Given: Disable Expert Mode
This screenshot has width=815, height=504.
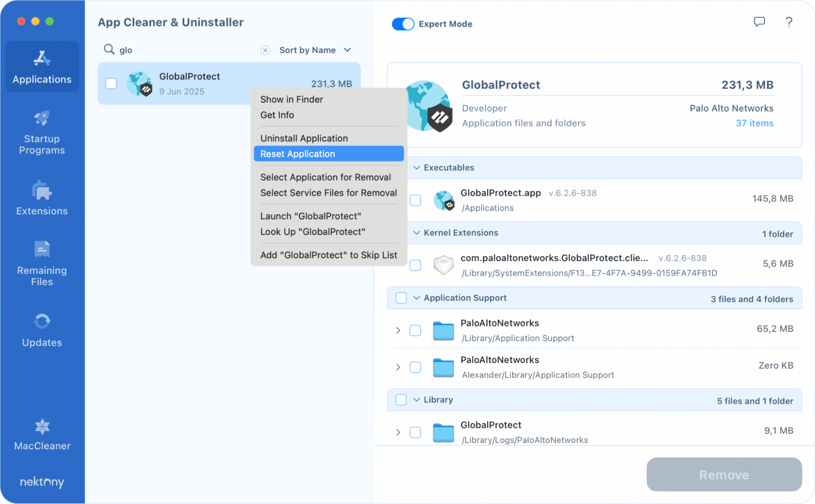Looking at the screenshot, I should point(402,24).
